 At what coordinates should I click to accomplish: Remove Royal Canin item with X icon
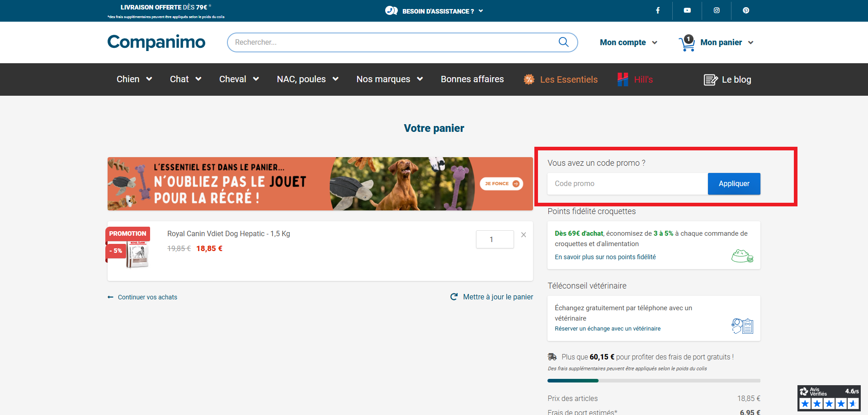[524, 235]
